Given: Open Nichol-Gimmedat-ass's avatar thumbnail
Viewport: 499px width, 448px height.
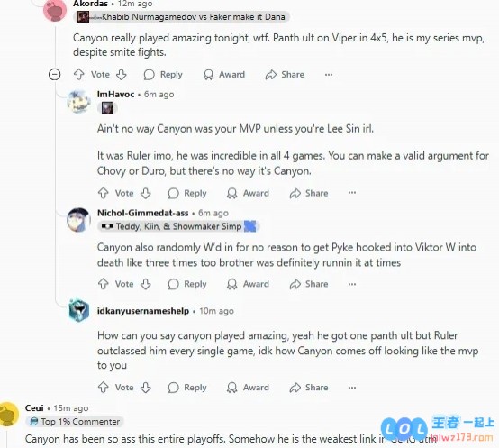Looking at the screenshot, I should pos(78,220).
